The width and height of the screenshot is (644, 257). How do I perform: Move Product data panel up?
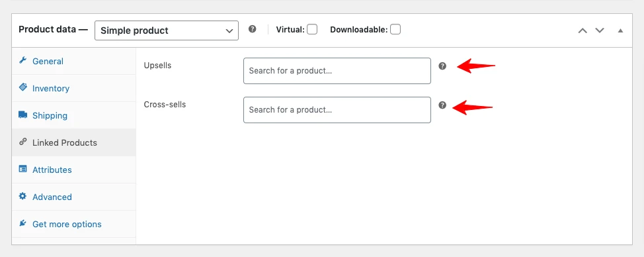pyautogui.click(x=583, y=30)
